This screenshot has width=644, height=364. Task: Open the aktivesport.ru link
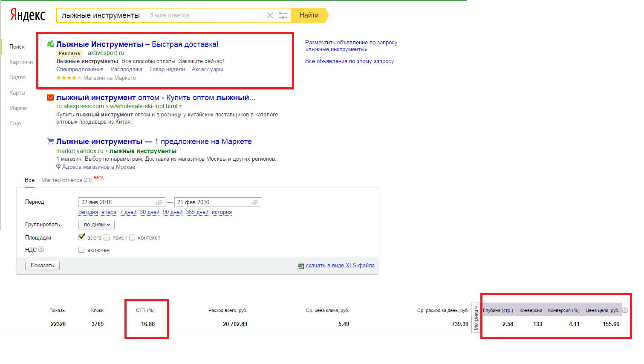pos(106,53)
